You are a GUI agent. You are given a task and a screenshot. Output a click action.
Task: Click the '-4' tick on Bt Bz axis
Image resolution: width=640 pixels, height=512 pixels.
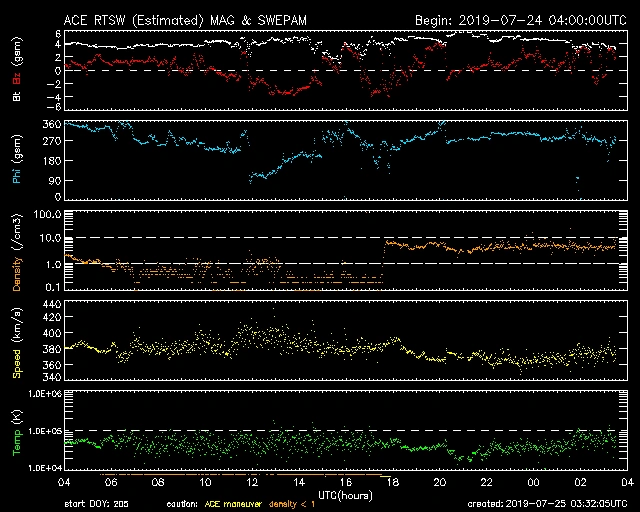click(x=55, y=97)
